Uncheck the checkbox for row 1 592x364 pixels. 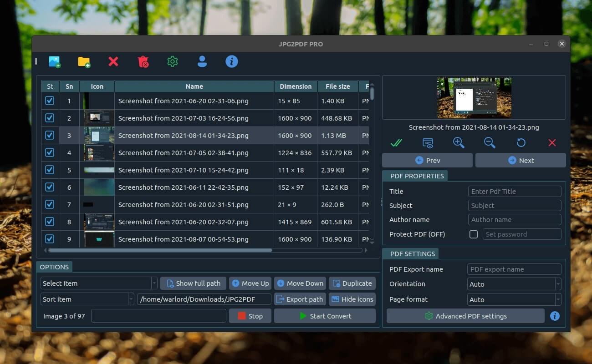[50, 101]
